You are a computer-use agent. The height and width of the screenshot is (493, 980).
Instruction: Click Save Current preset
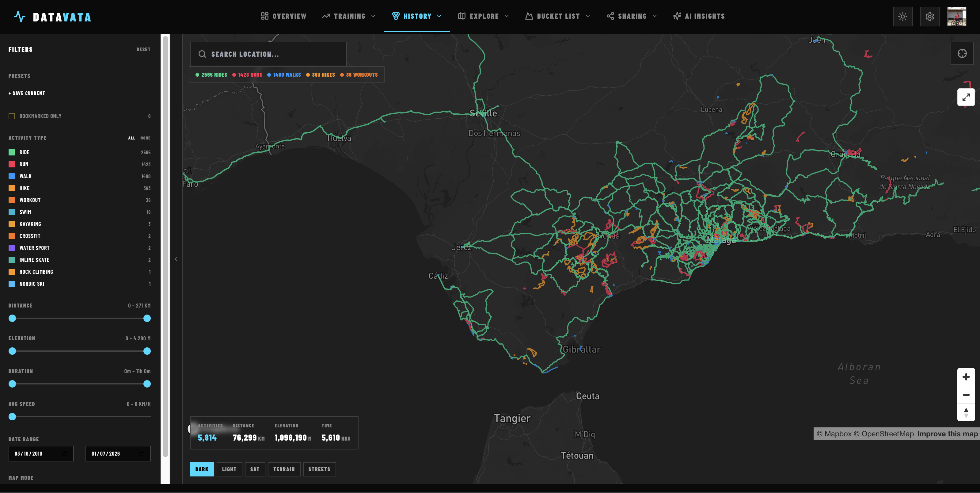coord(27,93)
